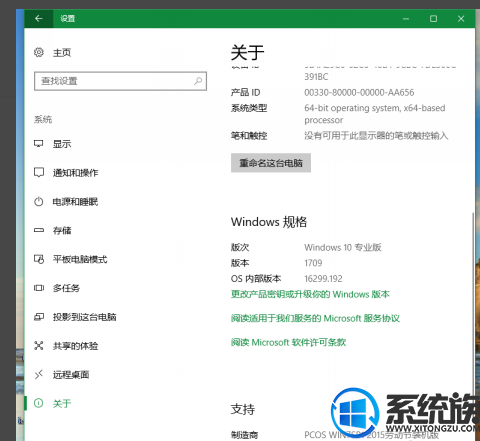Go back using the back arrow
The width and height of the screenshot is (480, 441).
(x=39, y=18)
